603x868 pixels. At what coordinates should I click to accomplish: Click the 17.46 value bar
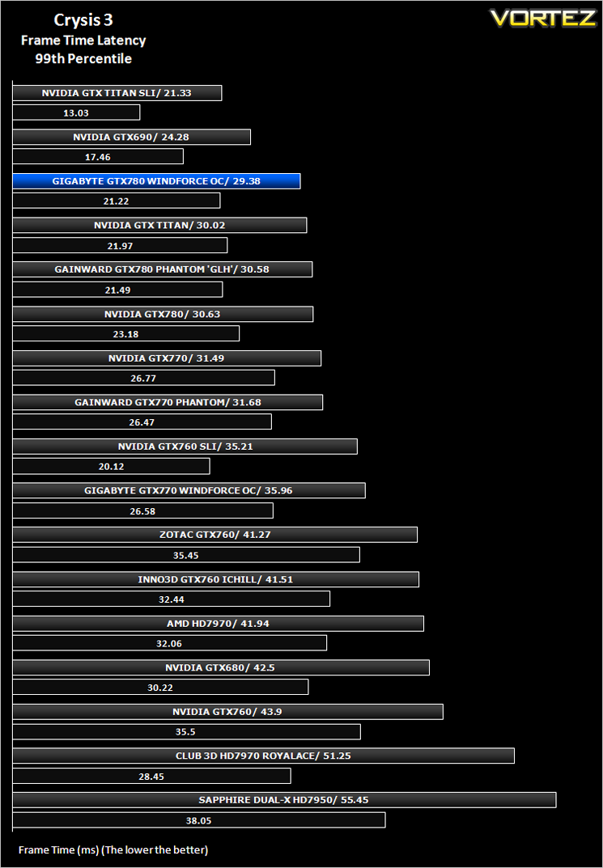pos(97,157)
